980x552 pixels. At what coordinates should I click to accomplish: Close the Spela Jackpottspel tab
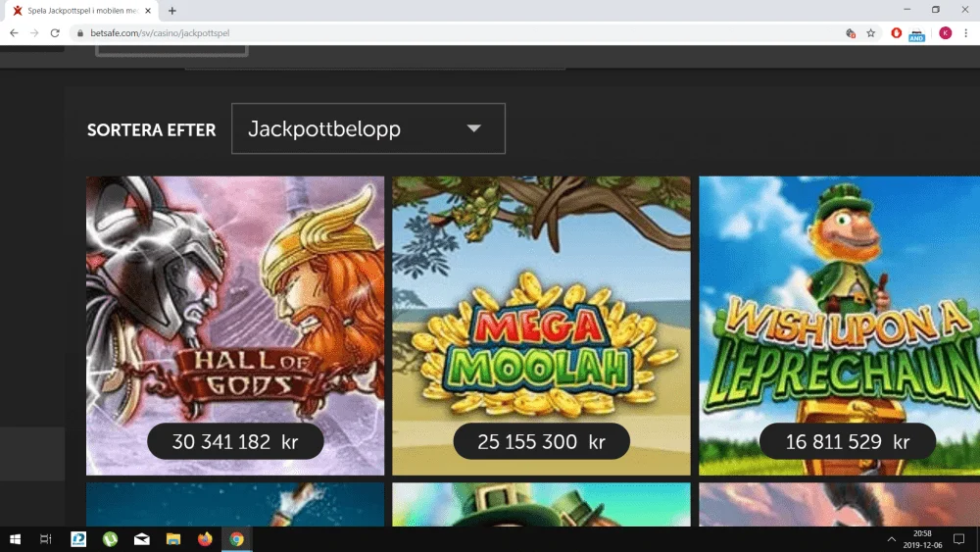tap(148, 11)
